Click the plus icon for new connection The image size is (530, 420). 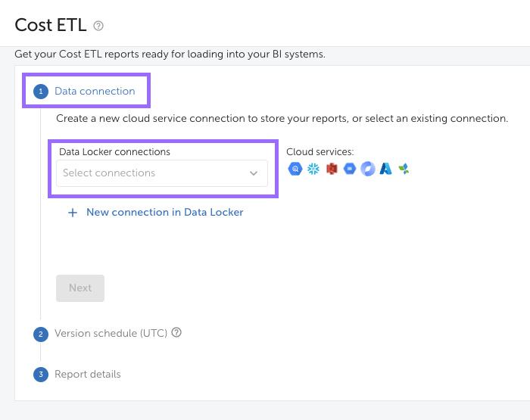pyautogui.click(x=73, y=213)
